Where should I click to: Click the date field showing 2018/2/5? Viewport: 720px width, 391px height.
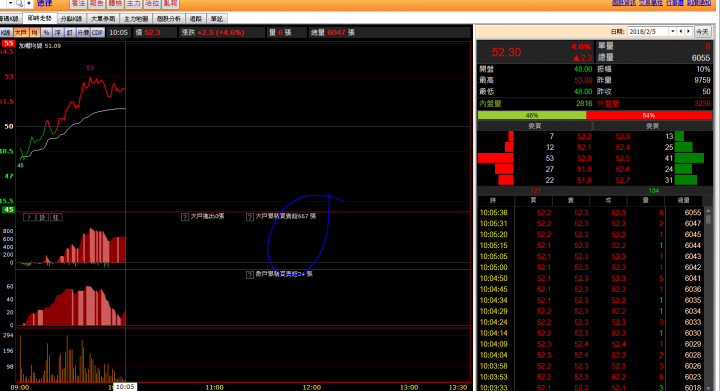648,32
